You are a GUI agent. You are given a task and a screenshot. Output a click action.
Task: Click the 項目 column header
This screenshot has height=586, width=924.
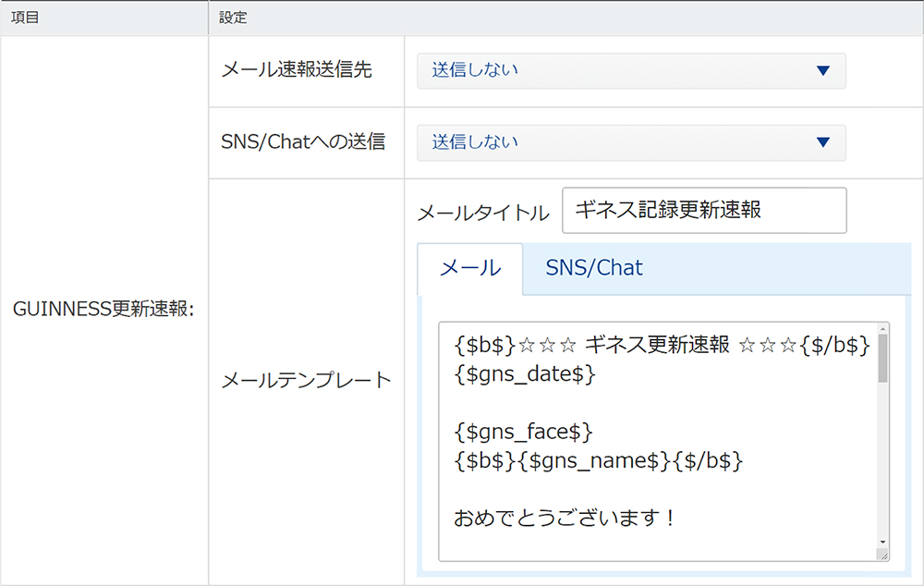pos(25,18)
